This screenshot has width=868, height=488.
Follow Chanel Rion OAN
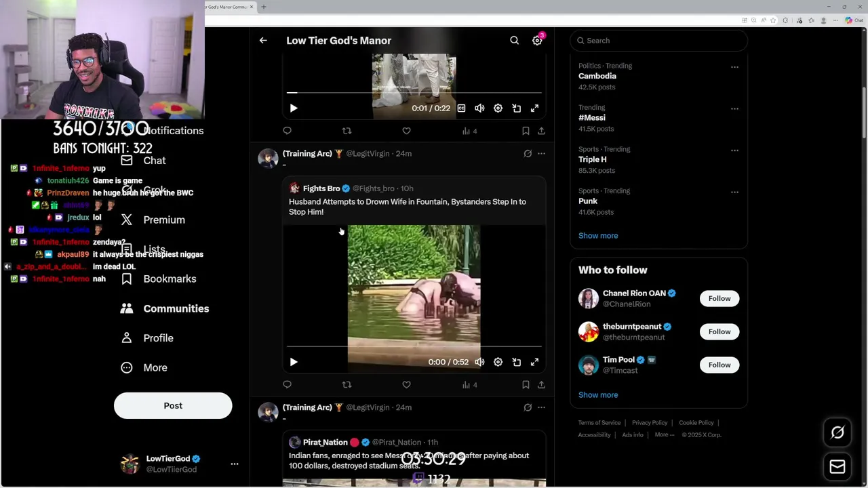(x=719, y=299)
